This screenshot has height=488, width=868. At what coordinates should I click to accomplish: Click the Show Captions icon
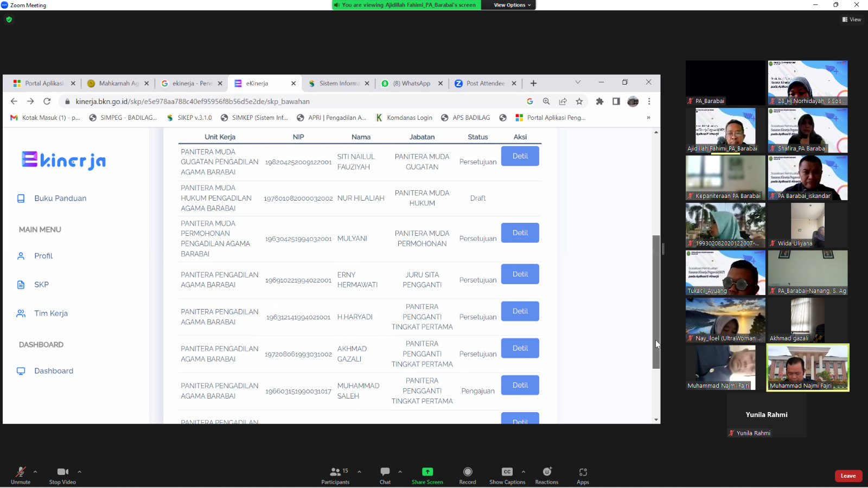click(507, 472)
